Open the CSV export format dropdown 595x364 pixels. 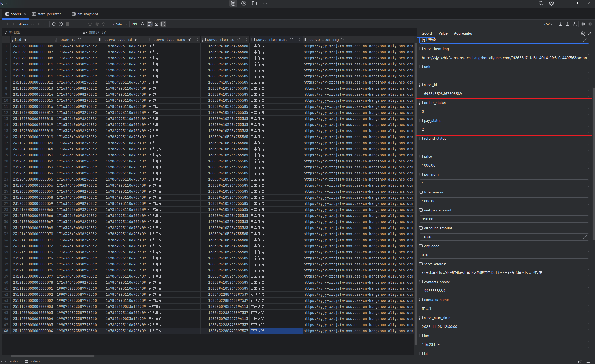(549, 24)
